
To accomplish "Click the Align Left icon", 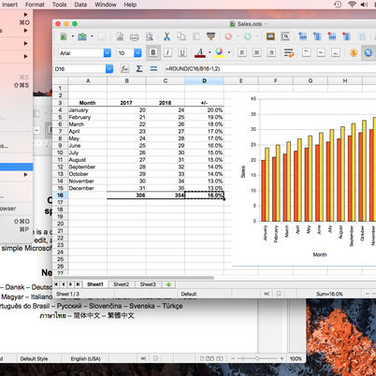I will (242, 53).
